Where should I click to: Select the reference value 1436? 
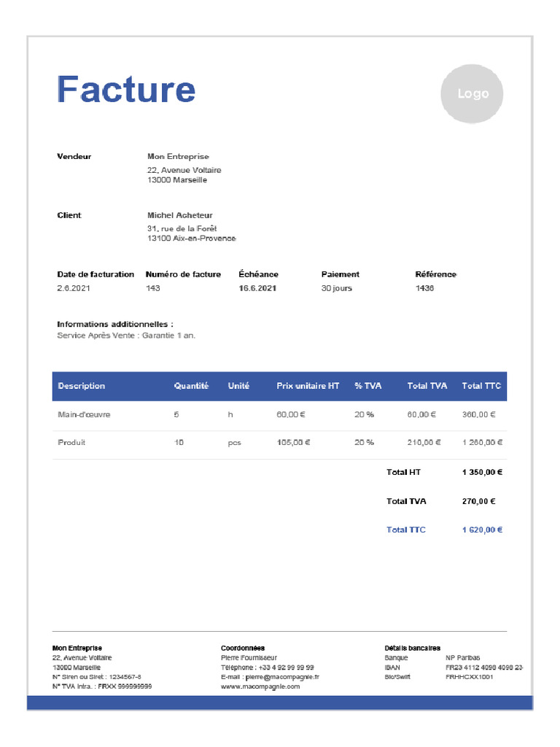[x=424, y=288]
